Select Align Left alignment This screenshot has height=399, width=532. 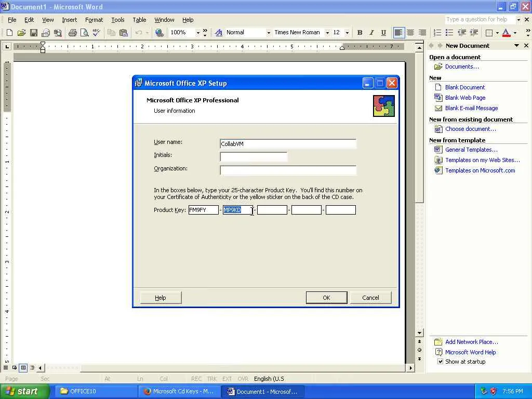pyautogui.click(x=398, y=33)
